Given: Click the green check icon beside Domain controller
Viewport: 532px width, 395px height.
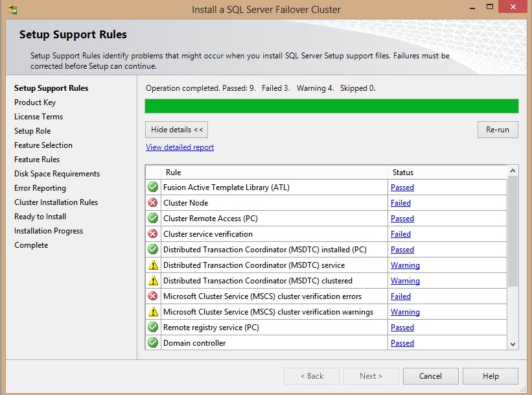Looking at the screenshot, I should click(x=153, y=342).
